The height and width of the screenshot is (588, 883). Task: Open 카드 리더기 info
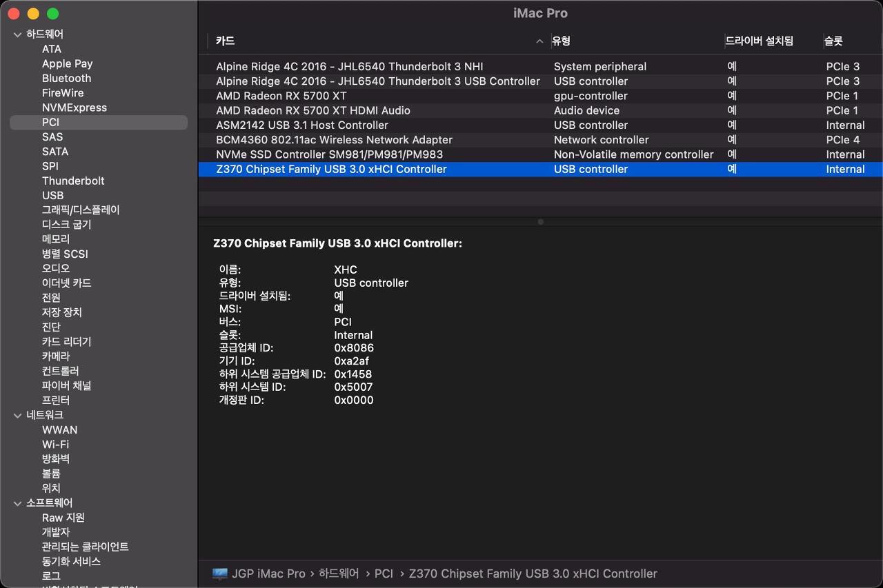[66, 342]
